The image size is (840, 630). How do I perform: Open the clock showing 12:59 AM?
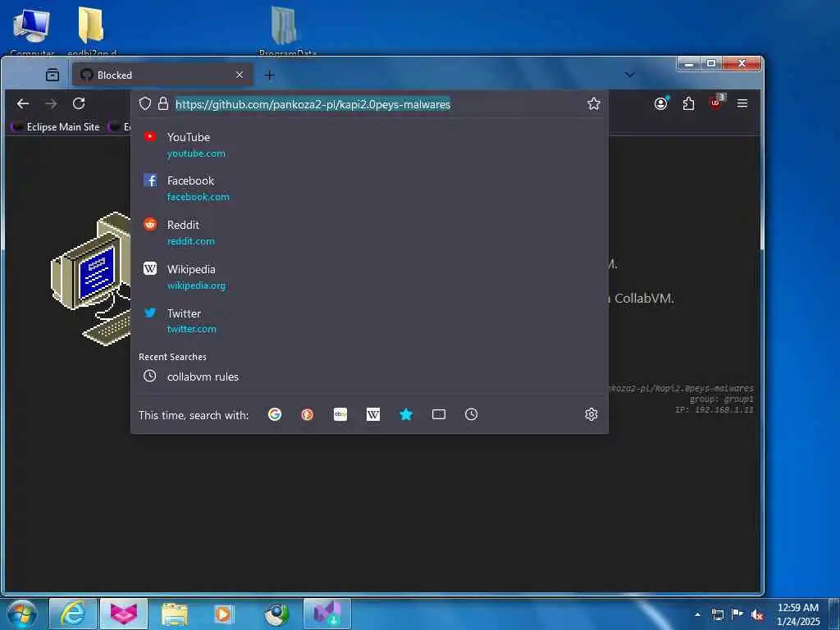pyautogui.click(x=798, y=614)
